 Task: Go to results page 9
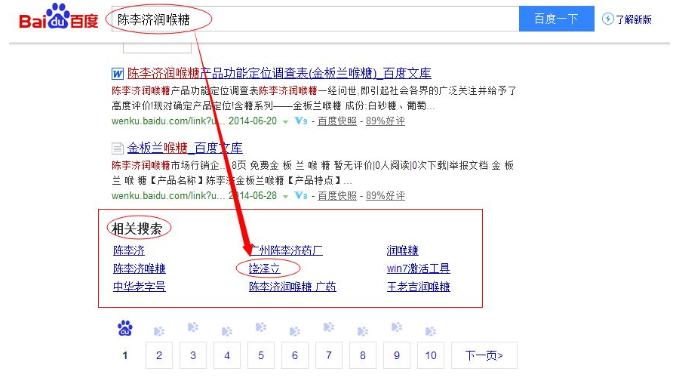tap(397, 355)
